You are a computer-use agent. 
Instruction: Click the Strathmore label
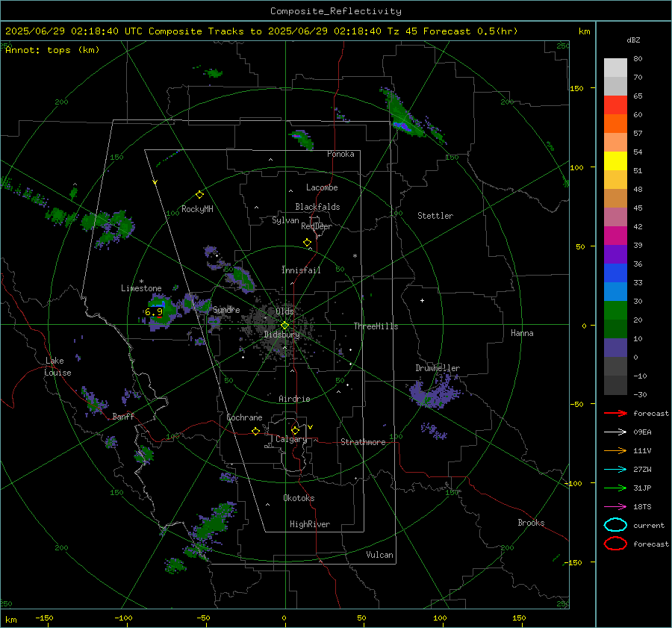tap(363, 442)
